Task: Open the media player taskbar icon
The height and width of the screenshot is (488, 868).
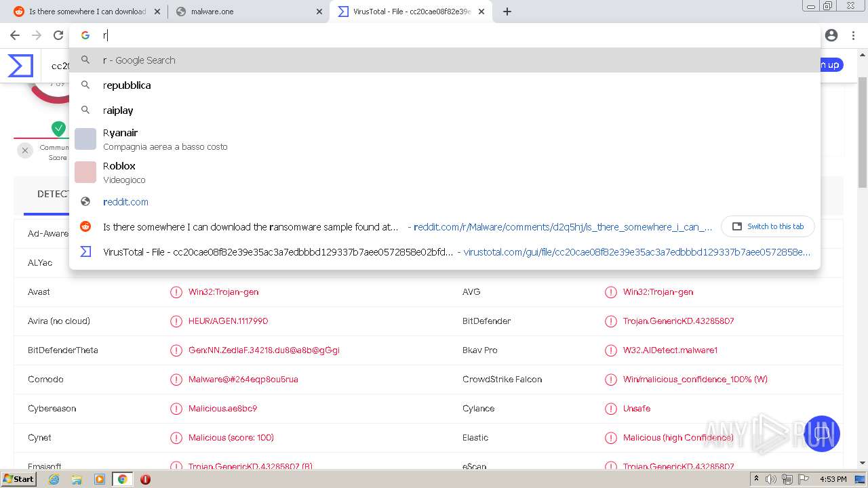Action: click(x=100, y=479)
